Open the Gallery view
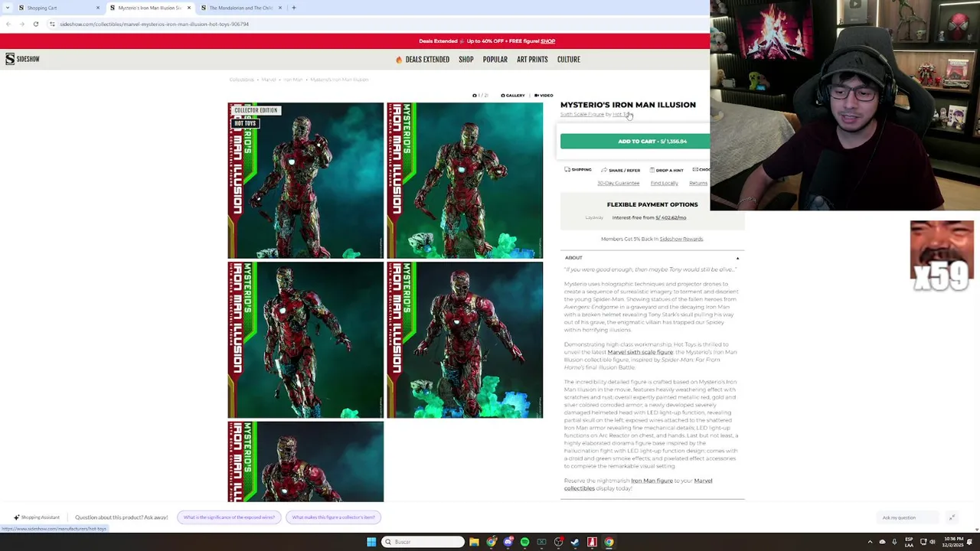980x551 pixels. [513, 96]
